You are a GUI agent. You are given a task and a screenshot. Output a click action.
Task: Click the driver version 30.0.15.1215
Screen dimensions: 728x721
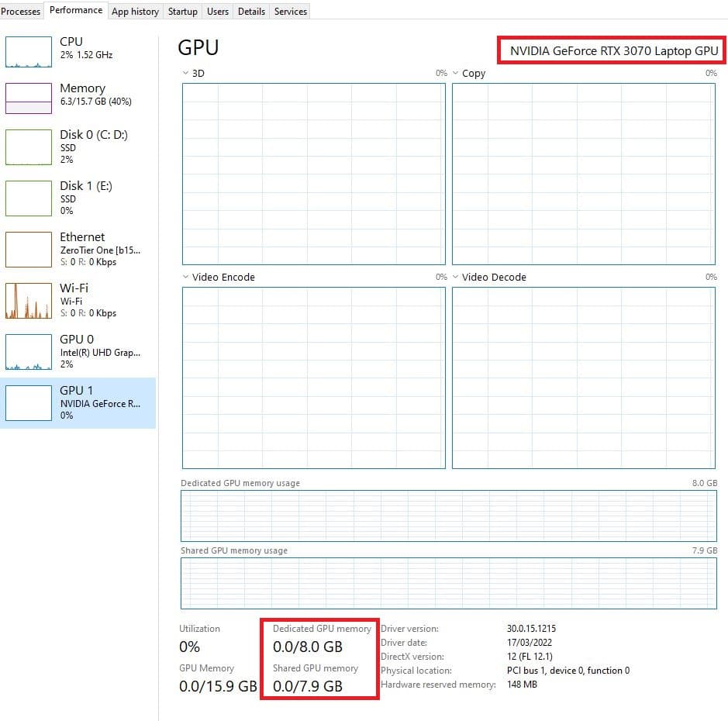point(531,629)
